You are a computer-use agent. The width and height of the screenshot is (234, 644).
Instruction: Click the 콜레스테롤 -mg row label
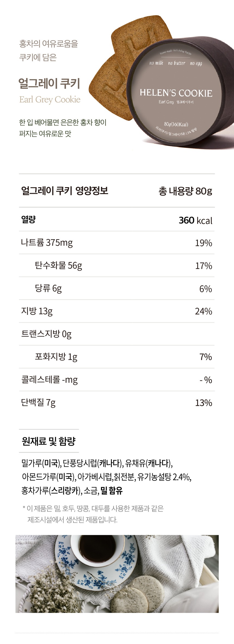[x=49, y=379]
